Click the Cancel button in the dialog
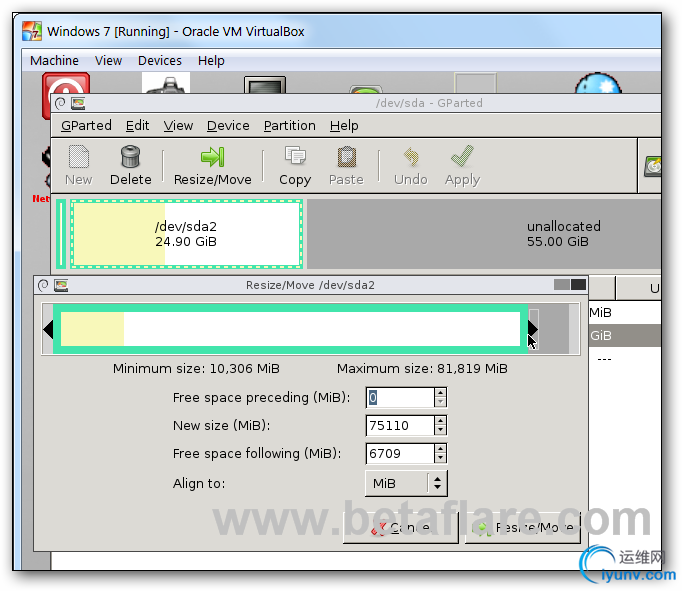 tap(401, 528)
